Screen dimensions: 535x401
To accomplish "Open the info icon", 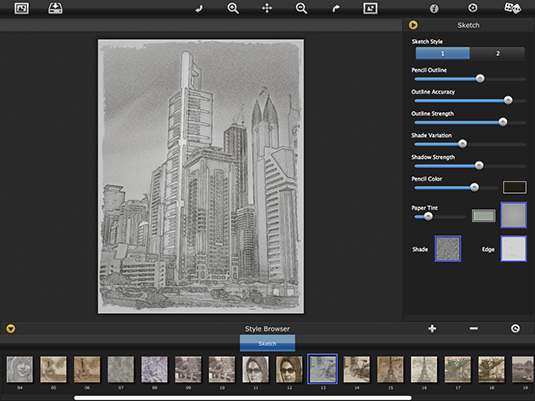I will click(x=434, y=8).
